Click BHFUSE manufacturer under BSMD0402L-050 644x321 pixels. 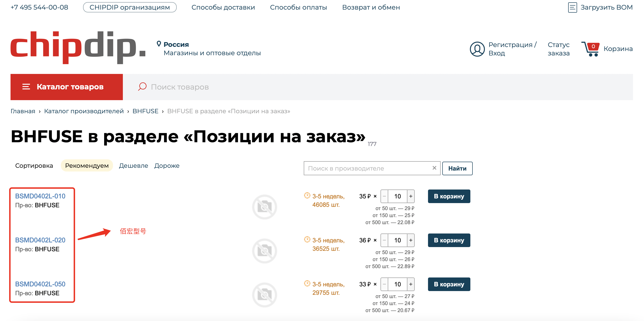(x=47, y=293)
